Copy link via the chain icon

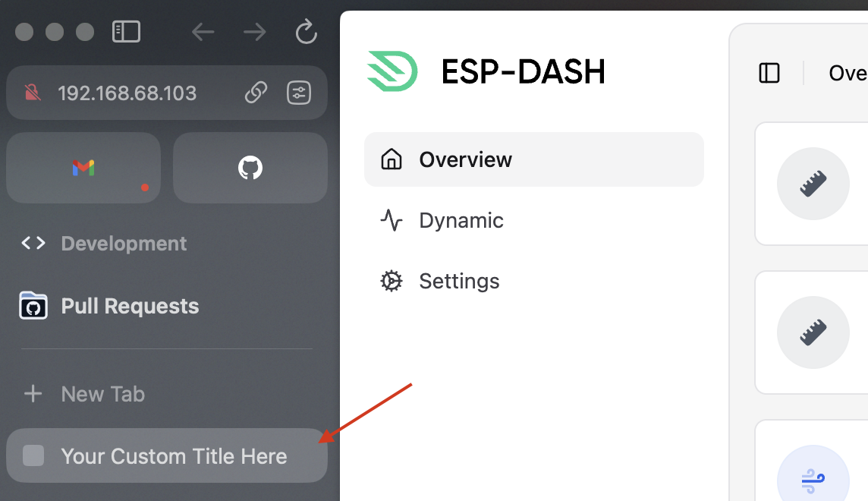(256, 93)
